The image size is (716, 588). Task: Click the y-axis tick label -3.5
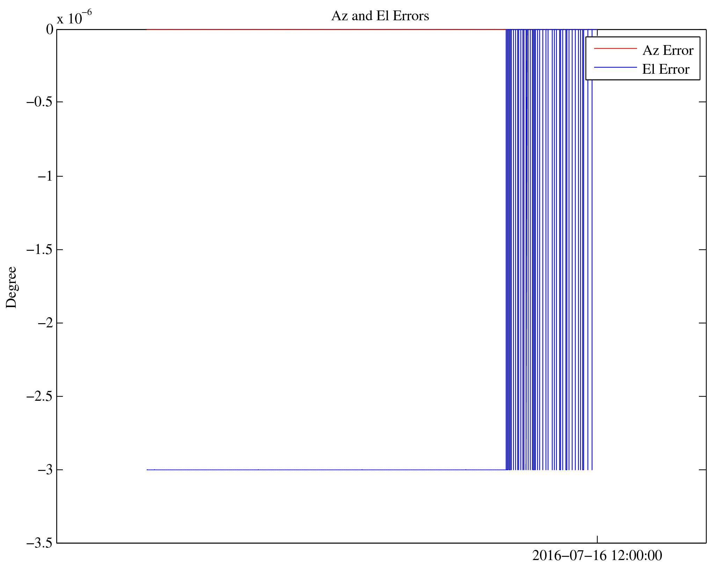(x=39, y=543)
